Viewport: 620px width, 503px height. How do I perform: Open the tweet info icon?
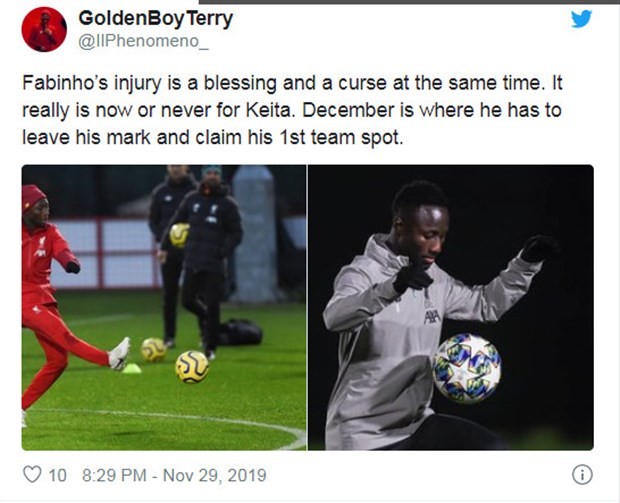click(x=581, y=475)
